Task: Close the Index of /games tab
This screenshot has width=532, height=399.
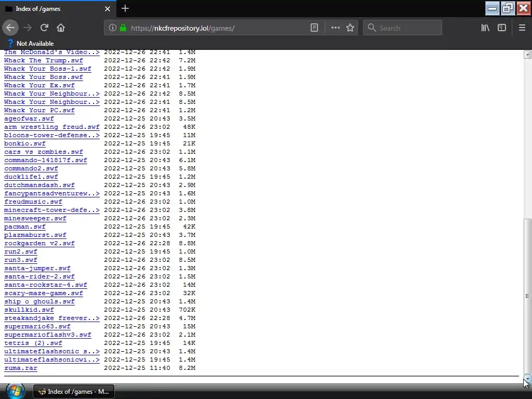Action: [108, 9]
